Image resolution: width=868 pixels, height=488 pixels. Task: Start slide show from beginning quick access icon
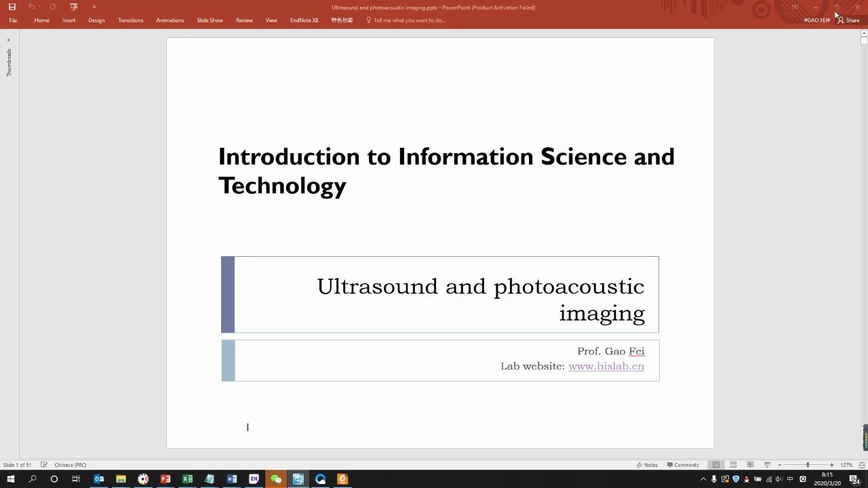coord(73,7)
